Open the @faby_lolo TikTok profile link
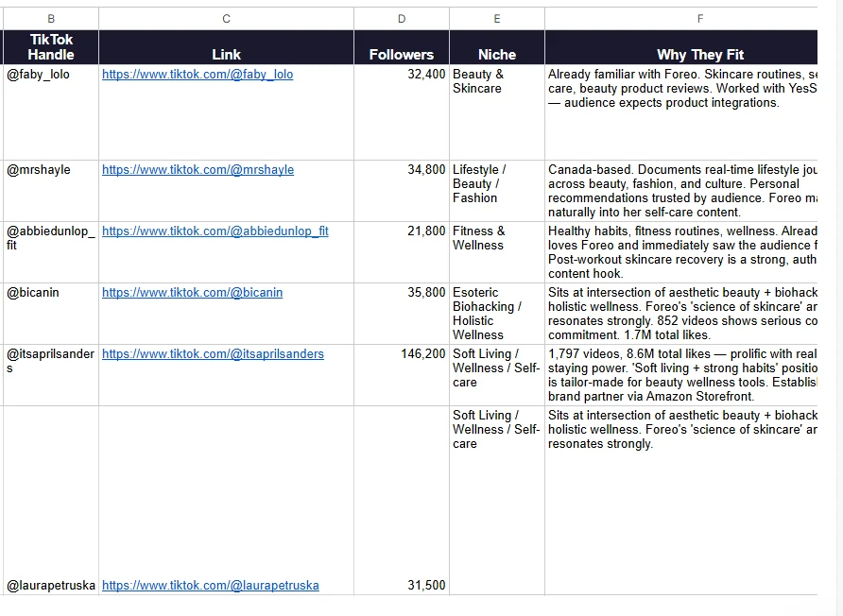Viewport: 843px width, 616px height. click(198, 75)
